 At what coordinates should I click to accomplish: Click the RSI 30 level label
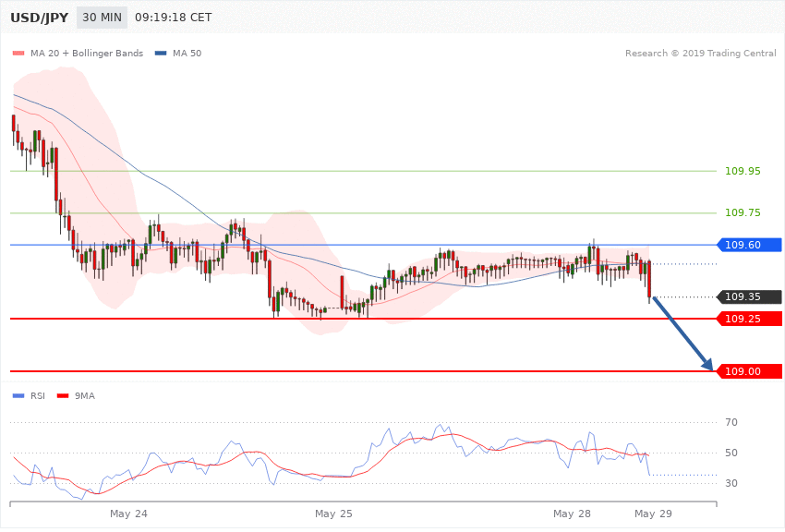click(731, 483)
